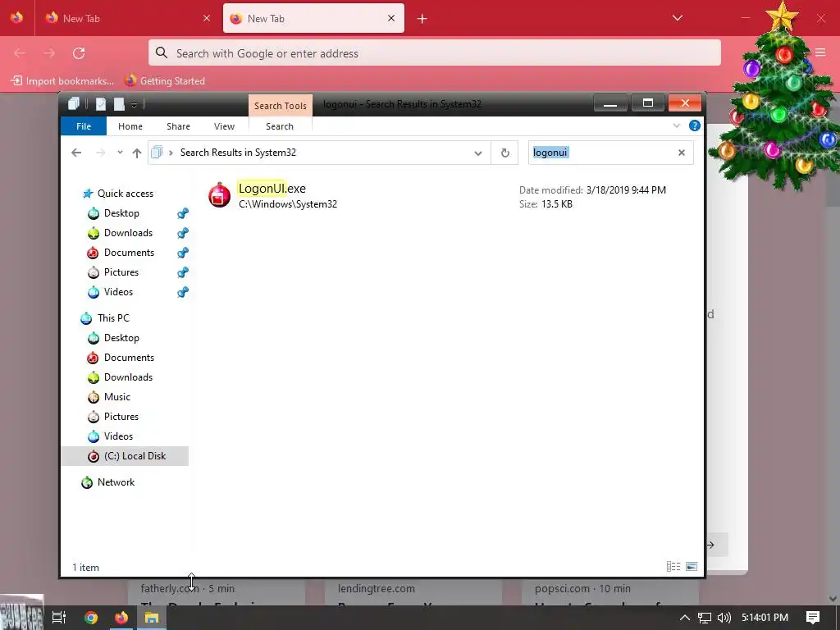840x630 pixels.
Task: Select Documents ornament icon under Quick access
Action: (94, 253)
